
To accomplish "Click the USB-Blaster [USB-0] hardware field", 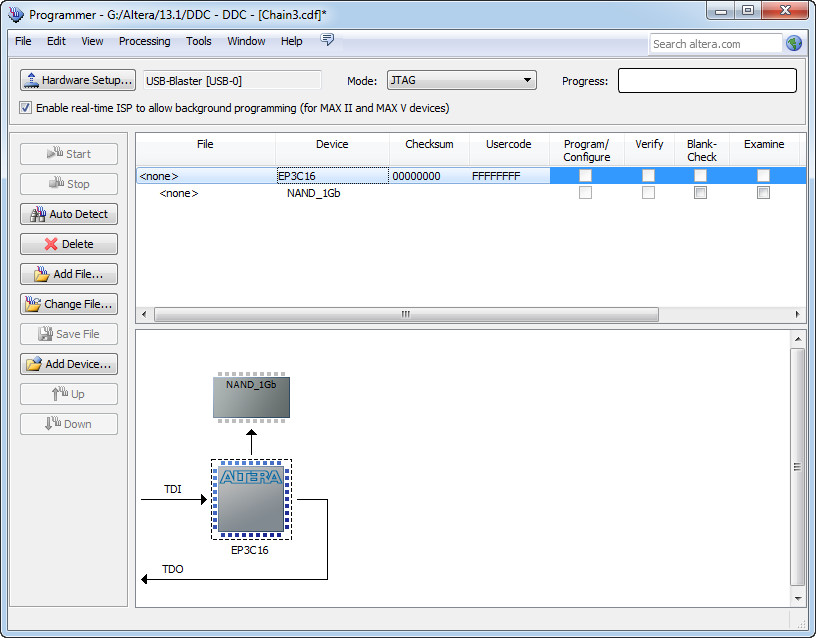I will [232, 81].
